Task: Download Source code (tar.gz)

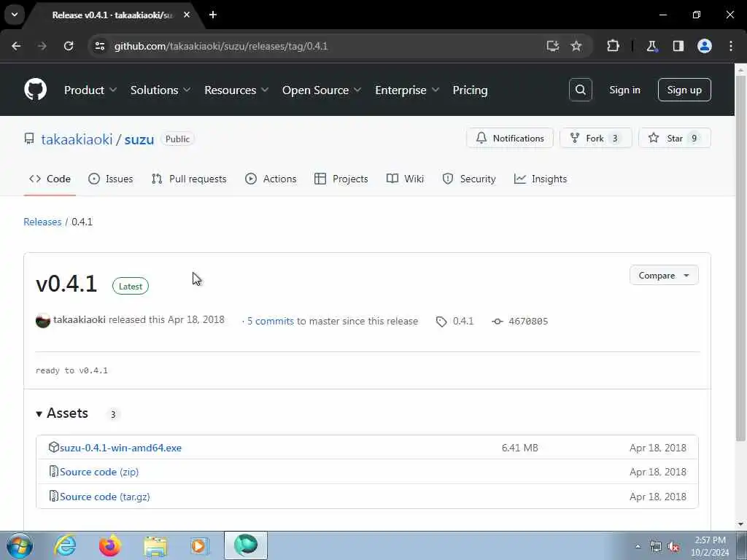Action: (105, 496)
